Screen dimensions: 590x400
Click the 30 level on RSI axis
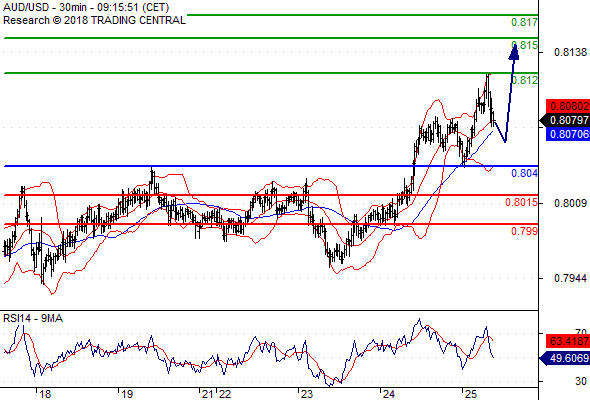581,381
